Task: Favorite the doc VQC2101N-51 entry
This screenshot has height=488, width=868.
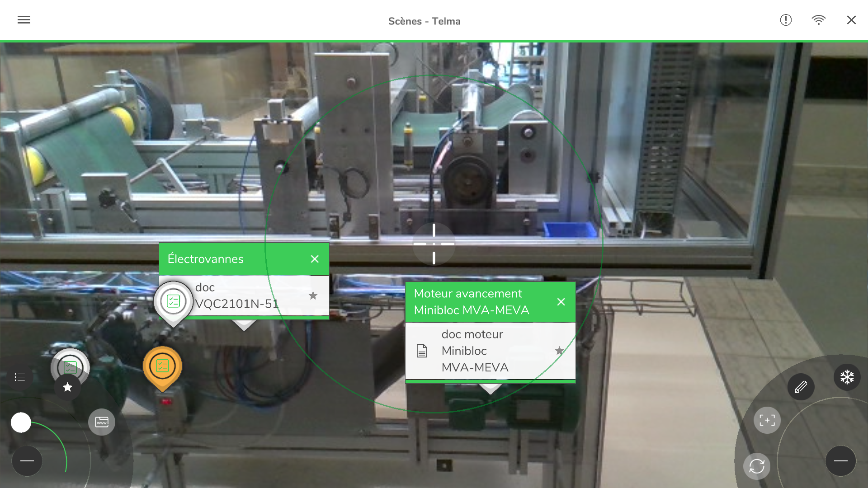Action: 313,296
